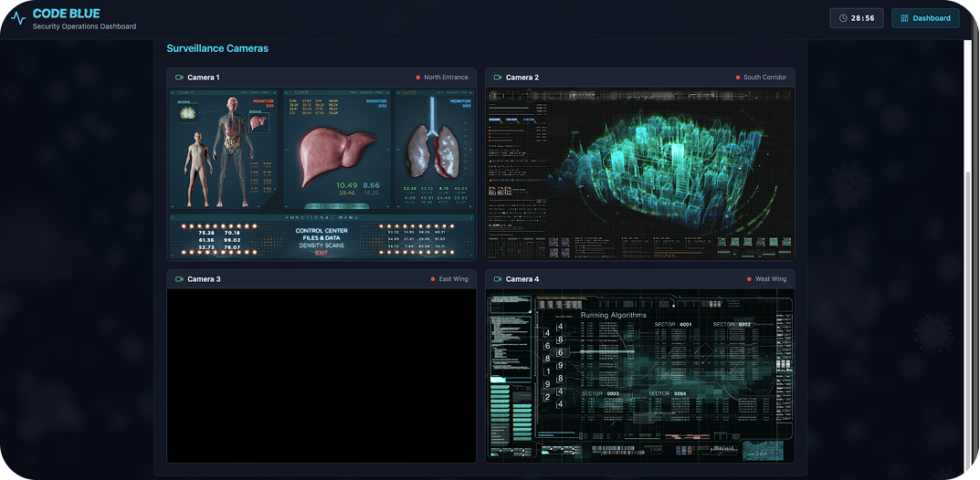Click the Code Blue heartbeat pulse logo
This screenshot has height=480, width=980.
[17, 18]
